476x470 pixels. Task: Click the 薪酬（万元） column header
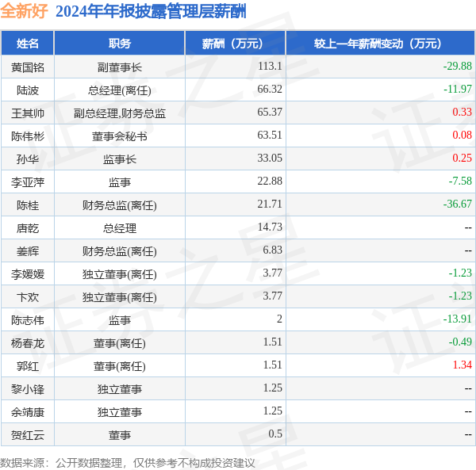[x=236, y=44]
